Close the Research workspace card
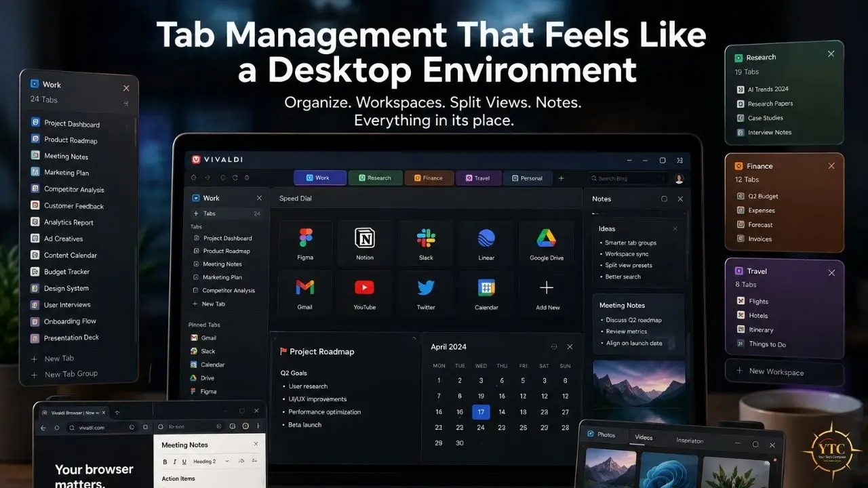Screen dimensions: 868x488 point(831,54)
